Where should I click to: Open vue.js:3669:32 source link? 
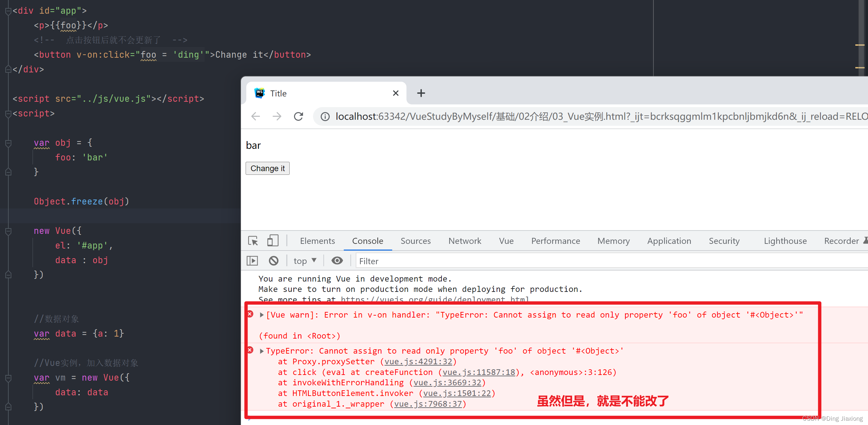pyautogui.click(x=447, y=383)
